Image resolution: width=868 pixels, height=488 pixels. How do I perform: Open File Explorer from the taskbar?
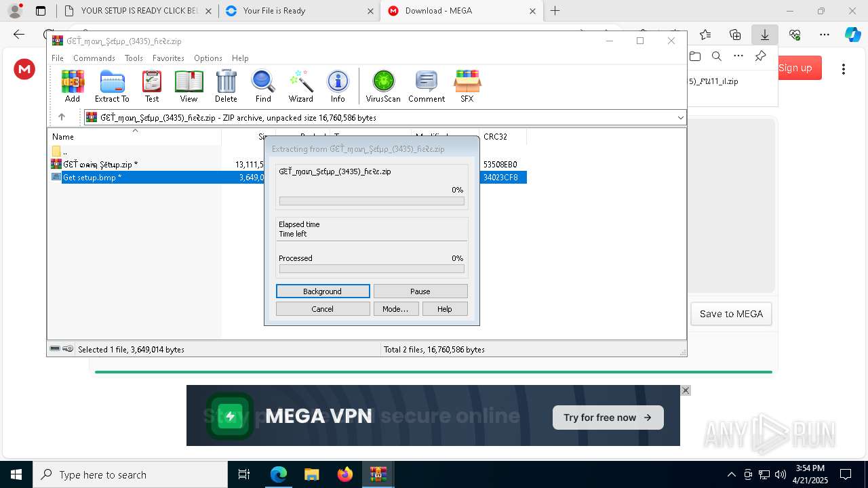click(311, 474)
